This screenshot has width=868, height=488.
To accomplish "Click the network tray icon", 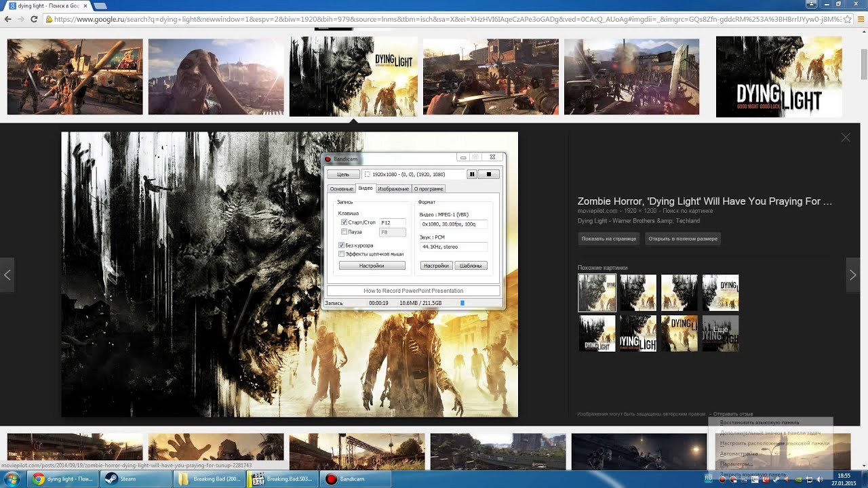I will click(809, 480).
